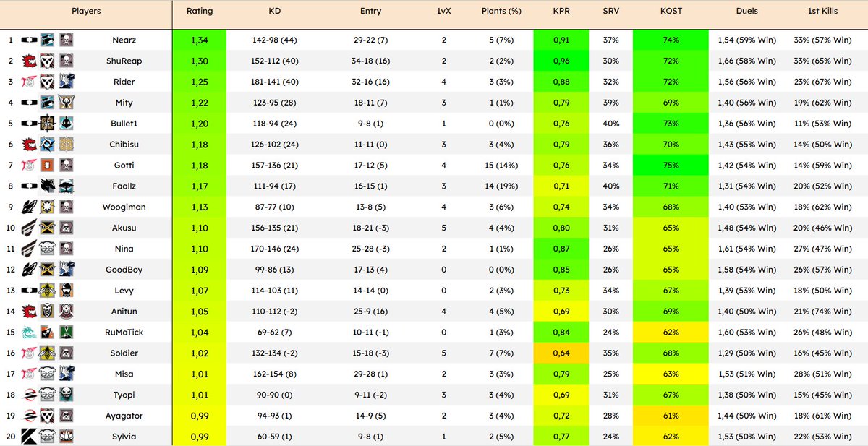Screen dimensions: 868x446
Task: Click the winged helmet operator icon in Mity's row
Action: pyautogui.click(x=66, y=103)
